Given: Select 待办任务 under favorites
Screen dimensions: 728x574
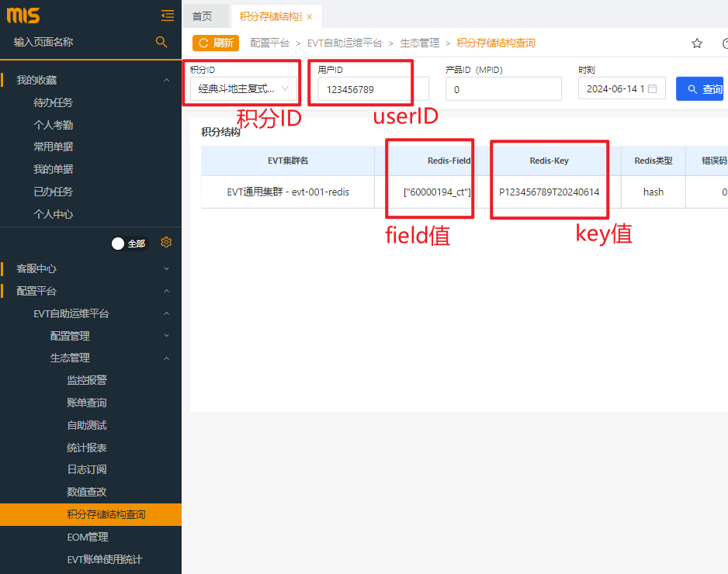Looking at the screenshot, I should coord(53,102).
